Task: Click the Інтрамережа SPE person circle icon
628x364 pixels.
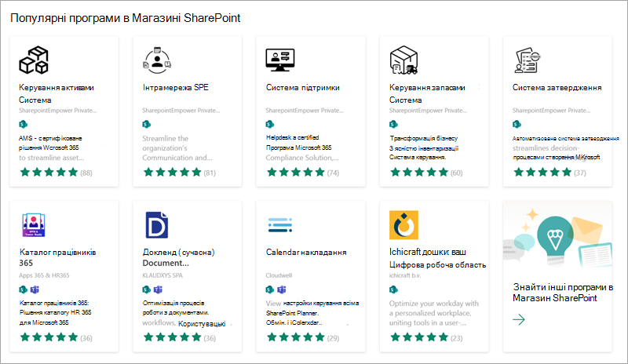Action: click(x=157, y=60)
